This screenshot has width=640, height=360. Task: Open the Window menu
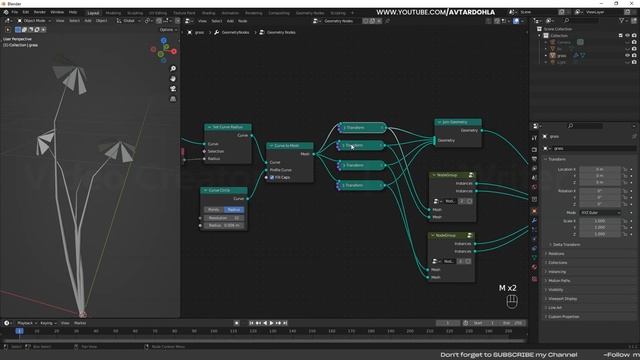coord(57,12)
